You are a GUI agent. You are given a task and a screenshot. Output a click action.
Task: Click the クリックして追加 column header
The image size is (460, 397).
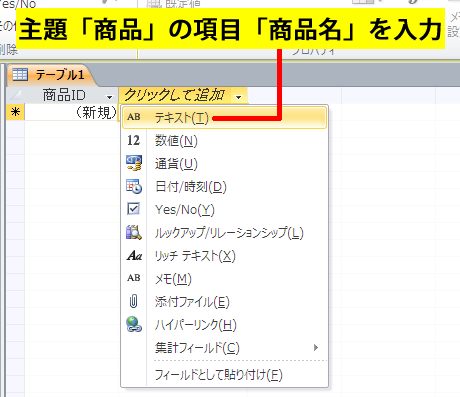click(x=183, y=95)
